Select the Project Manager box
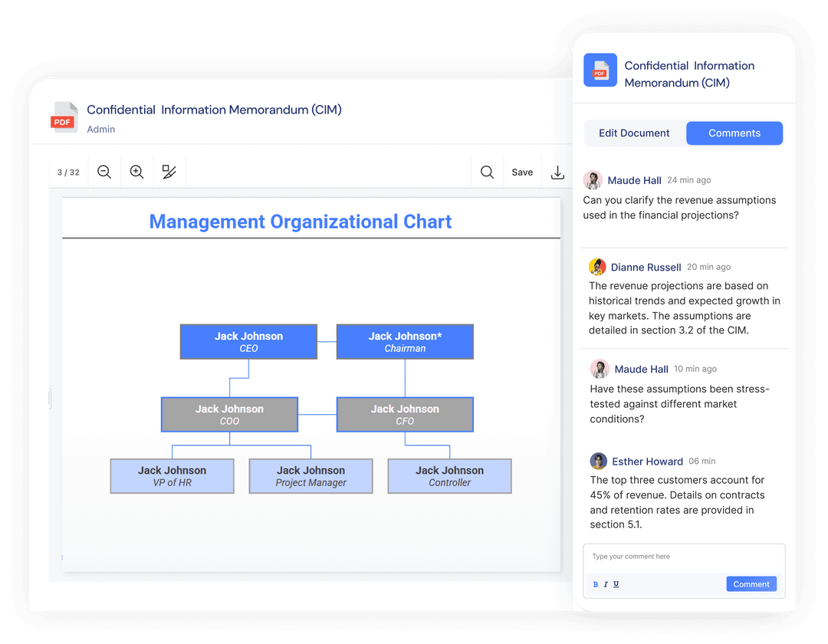The height and width of the screenshot is (644, 828). pos(311,475)
